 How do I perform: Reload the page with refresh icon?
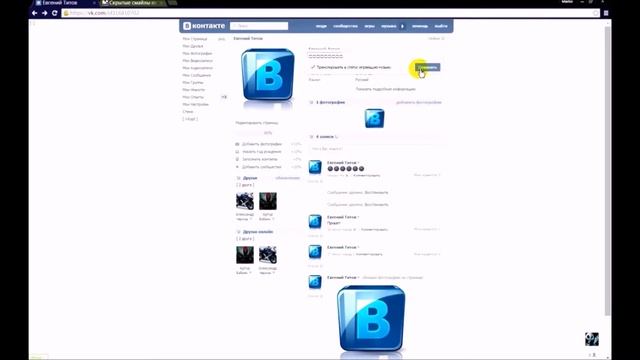[54, 13]
